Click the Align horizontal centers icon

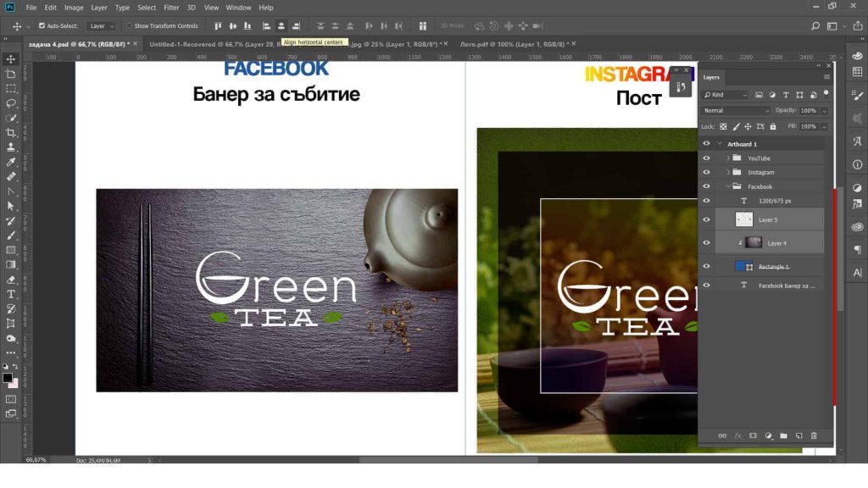click(x=281, y=26)
